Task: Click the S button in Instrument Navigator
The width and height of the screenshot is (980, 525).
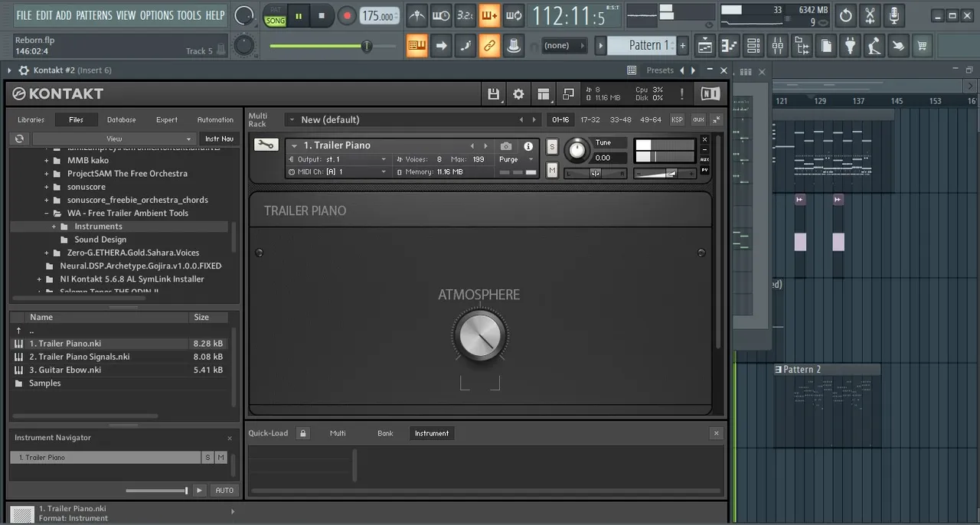Action: [207, 457]
